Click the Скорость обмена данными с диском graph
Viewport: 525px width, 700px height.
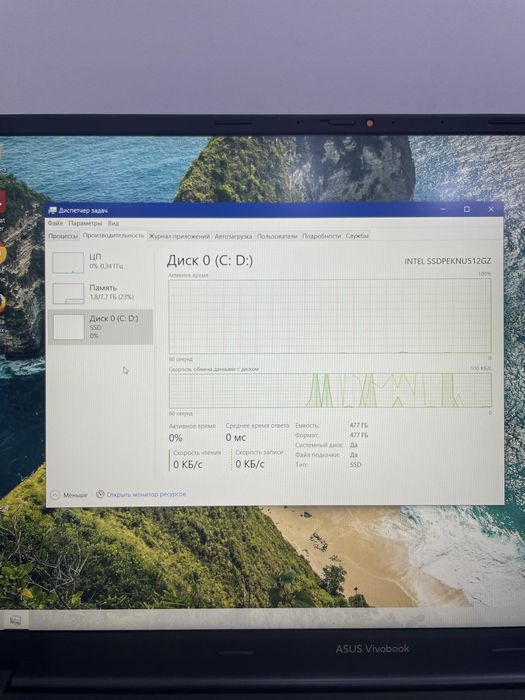tap(330, 391)
